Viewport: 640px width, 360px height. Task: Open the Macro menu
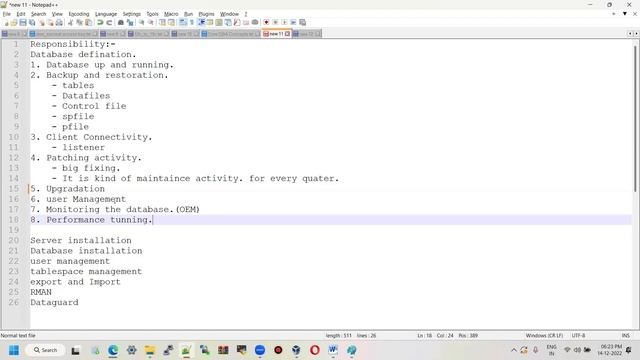pyautogui.click(x=171, y=14)
